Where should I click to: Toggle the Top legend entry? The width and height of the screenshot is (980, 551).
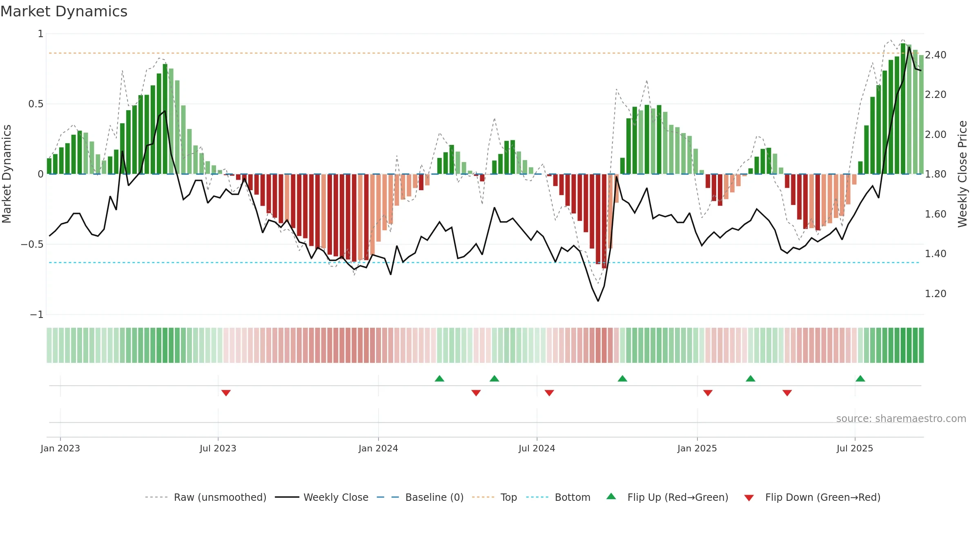tap(494, 497)
